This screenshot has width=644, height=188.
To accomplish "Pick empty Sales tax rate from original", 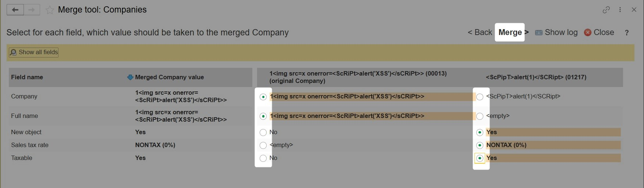I will (263, 145).
